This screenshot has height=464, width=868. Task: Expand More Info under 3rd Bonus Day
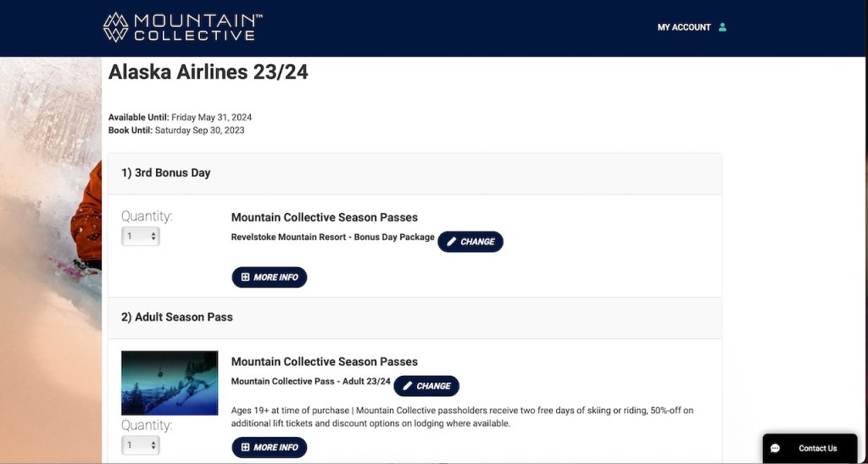coord(270,277)
